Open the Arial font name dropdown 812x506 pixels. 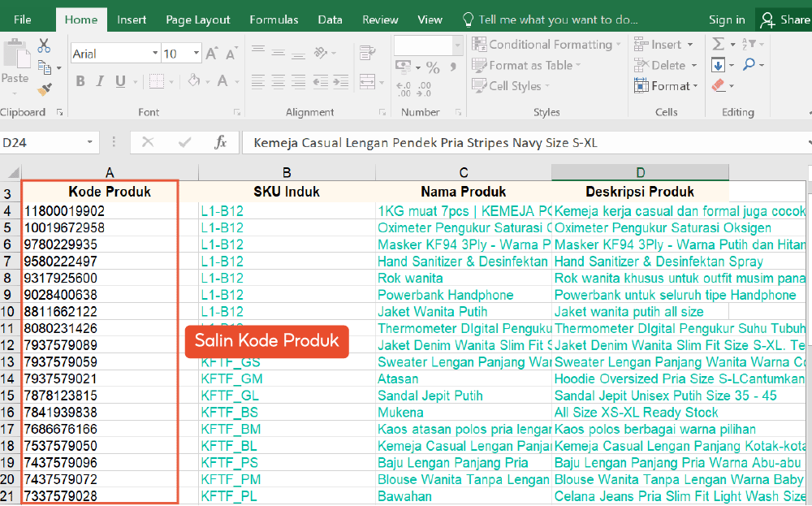pyautogui.click(x=155, y=54)
